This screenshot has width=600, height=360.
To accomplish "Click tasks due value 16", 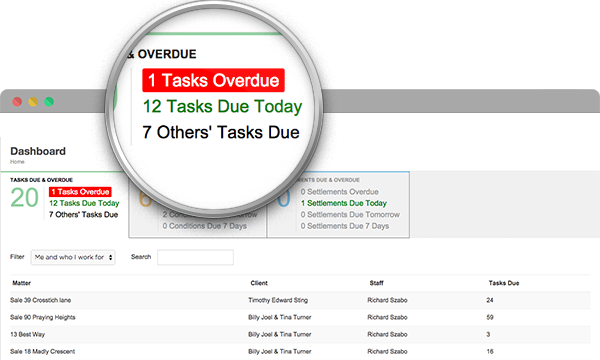I will 490,352.
